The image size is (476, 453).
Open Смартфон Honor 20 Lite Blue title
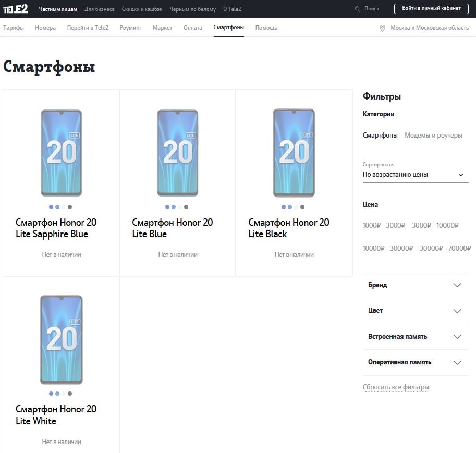pos(173,228)
